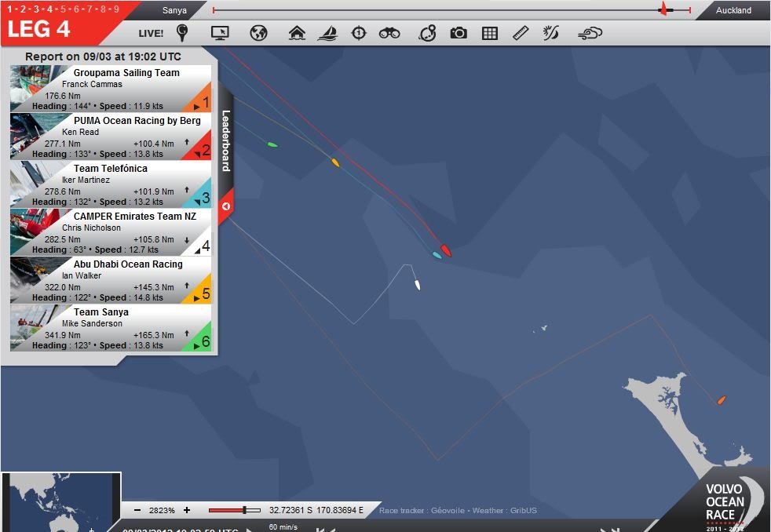The height and width of the screenshot is (532, 771).
Task: Click the orange boat near New Zealand
Action: click(x=722, y=400)
